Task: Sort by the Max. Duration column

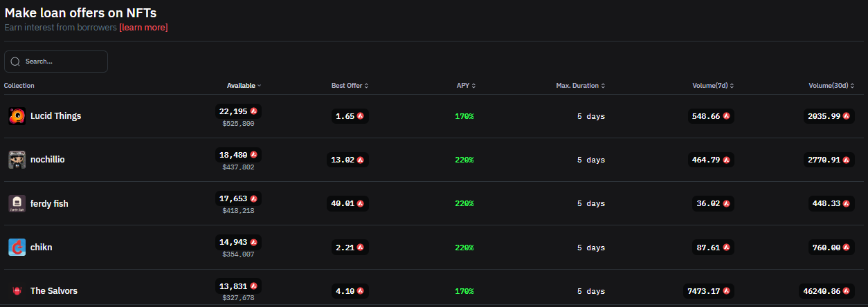Action: [x=581, y=86]
